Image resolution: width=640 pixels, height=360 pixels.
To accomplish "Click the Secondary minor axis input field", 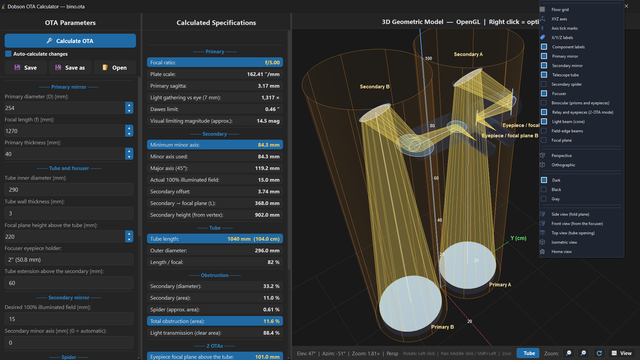I will (69, 342).
